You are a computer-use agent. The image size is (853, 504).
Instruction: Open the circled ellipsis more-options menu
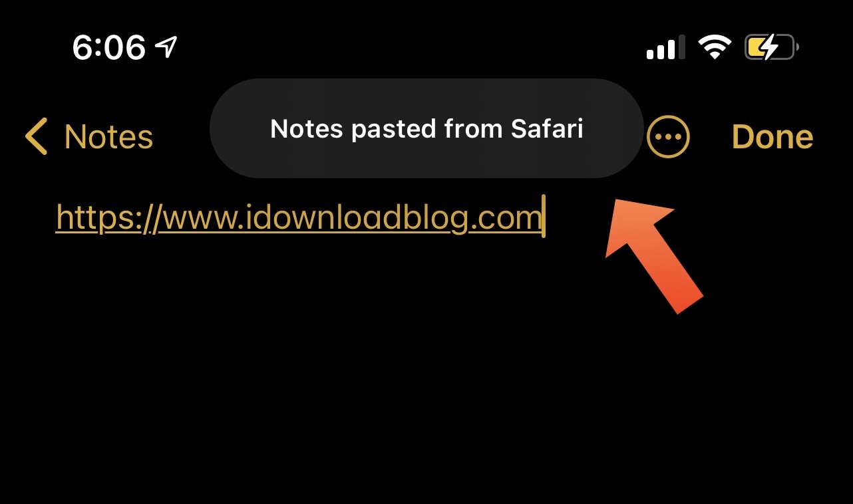pos(668,138)
